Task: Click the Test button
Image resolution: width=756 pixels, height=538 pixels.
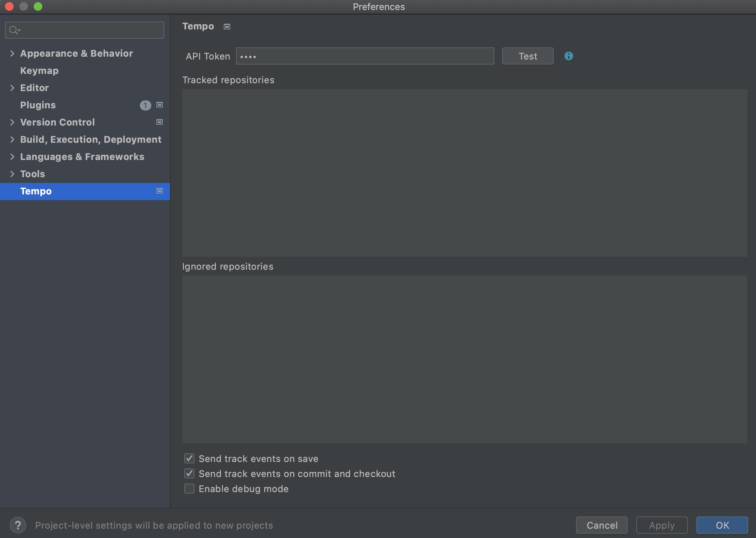Action: coord(528,56)
